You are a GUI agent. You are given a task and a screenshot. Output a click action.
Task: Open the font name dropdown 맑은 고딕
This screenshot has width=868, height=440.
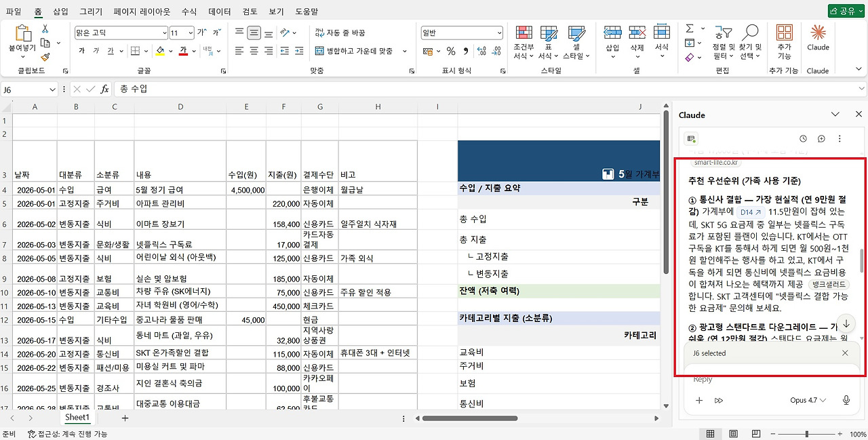point(164,33)
